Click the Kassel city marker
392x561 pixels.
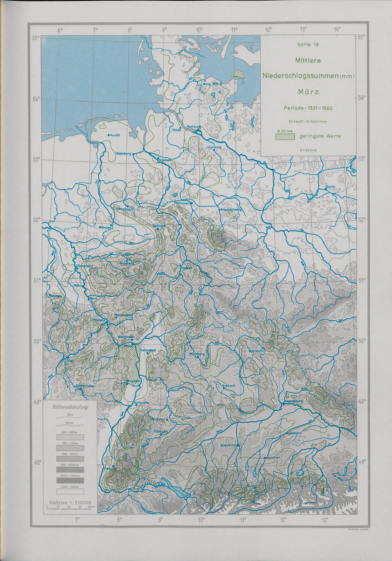click(180, 266)
